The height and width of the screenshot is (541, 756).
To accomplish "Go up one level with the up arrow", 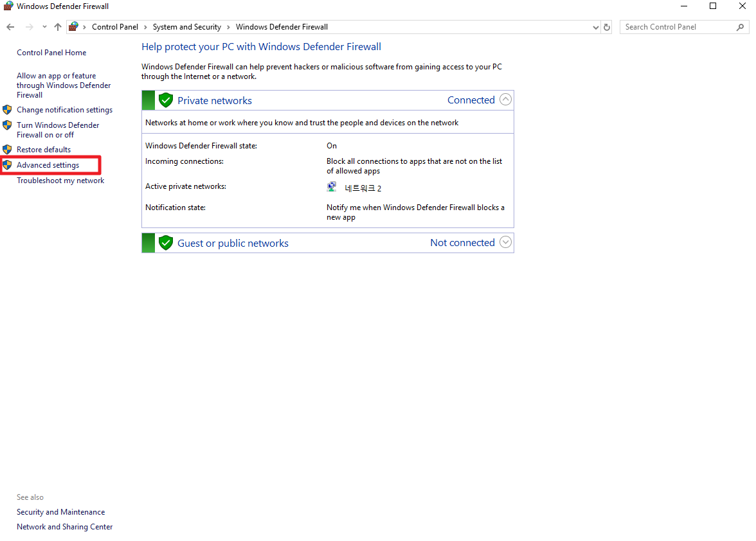I will click(x=58, y=27).
